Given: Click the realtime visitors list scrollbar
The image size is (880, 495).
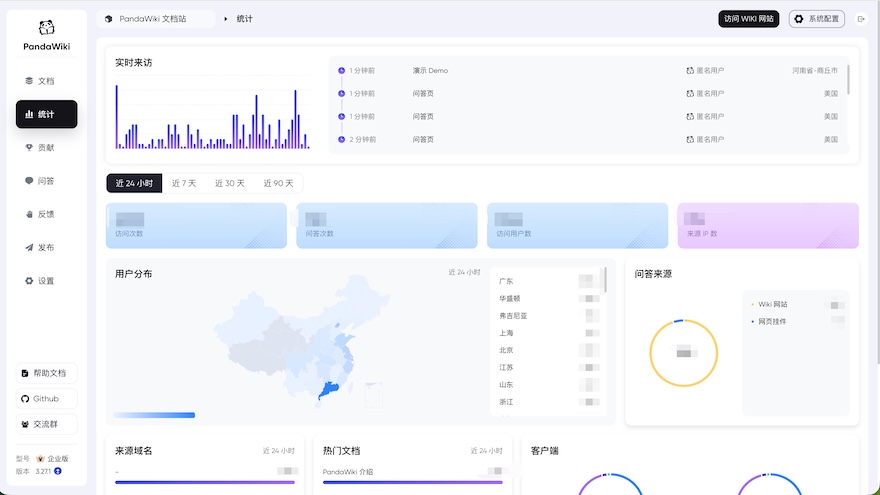Looking at the screenshot, I should pos(848,80).
